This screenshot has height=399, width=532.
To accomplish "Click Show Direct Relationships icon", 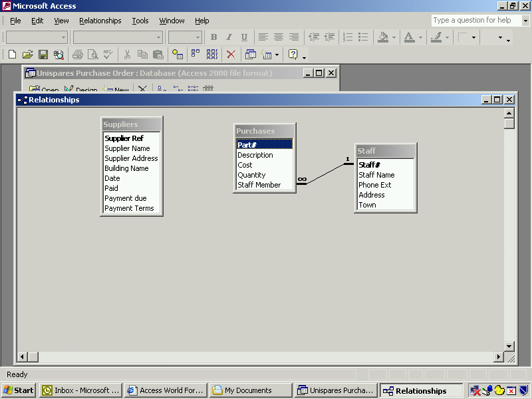I will pyautogui.click(x=196, y=55).
